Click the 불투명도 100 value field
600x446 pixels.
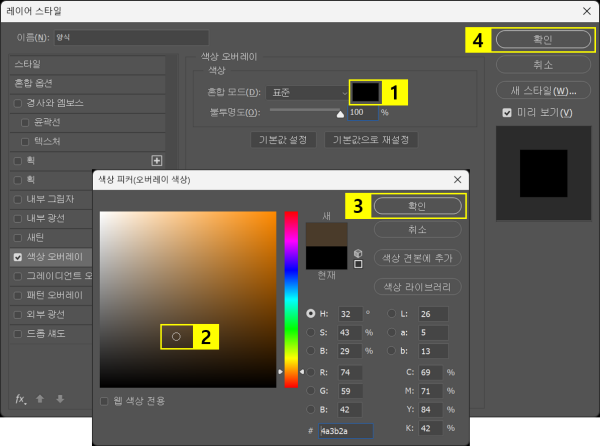point(363,112)
